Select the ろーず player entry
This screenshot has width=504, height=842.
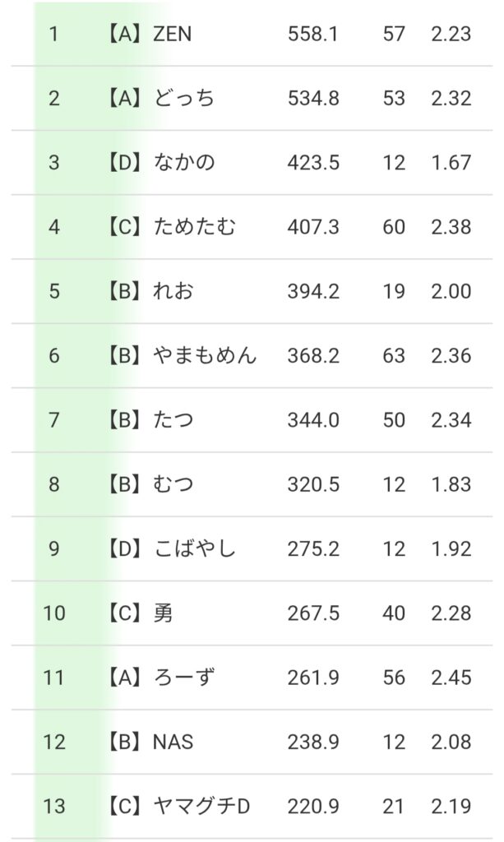(x=184, y=678)
